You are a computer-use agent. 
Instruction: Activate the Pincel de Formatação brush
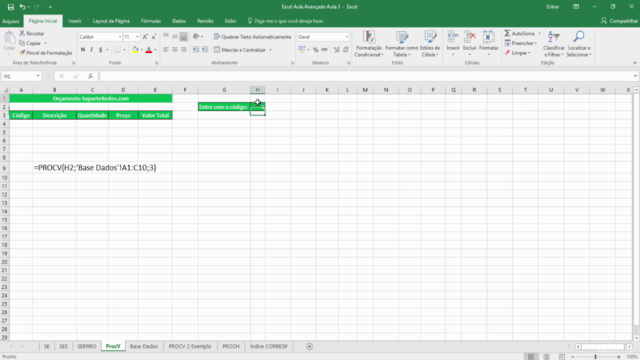22,53
